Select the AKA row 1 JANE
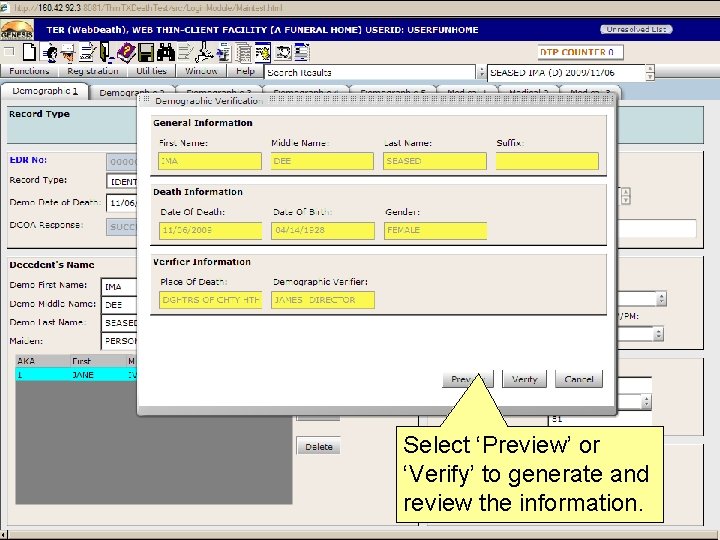Image resolution: width=720 pixels, height=540 pixels. 76,375
